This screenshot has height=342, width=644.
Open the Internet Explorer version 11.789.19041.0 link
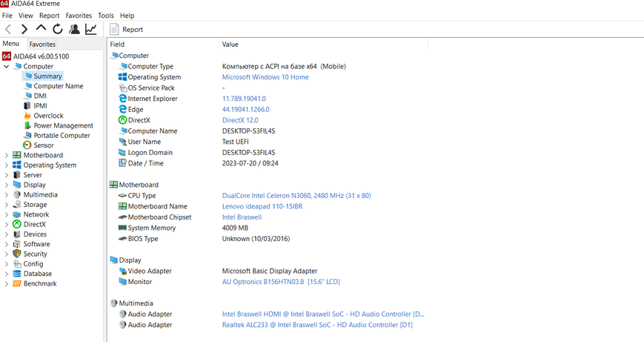pos(244,99)
